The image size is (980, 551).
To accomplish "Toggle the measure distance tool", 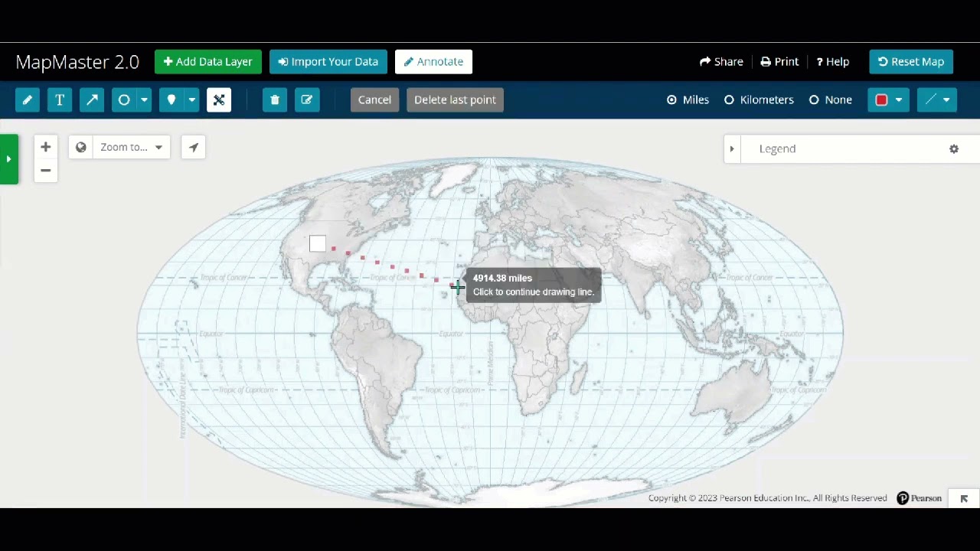I will pos(219,99).
